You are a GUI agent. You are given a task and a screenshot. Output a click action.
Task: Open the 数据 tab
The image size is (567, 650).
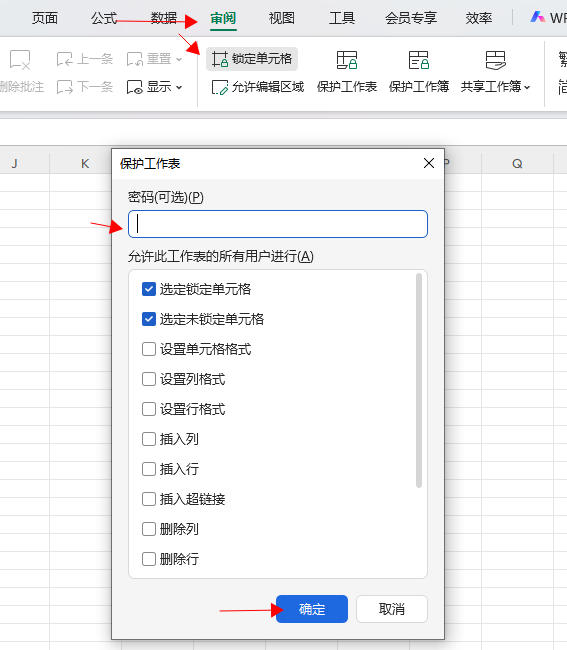(x=164, y=18)
